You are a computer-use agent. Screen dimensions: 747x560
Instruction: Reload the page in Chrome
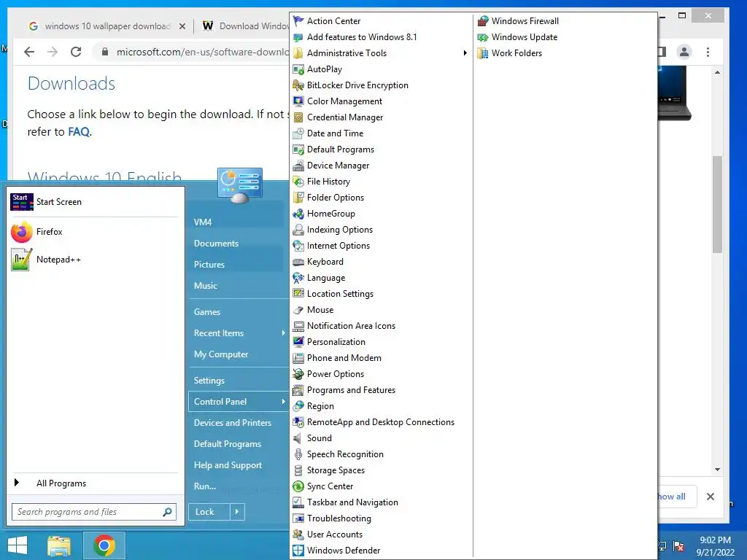point(76,52)
